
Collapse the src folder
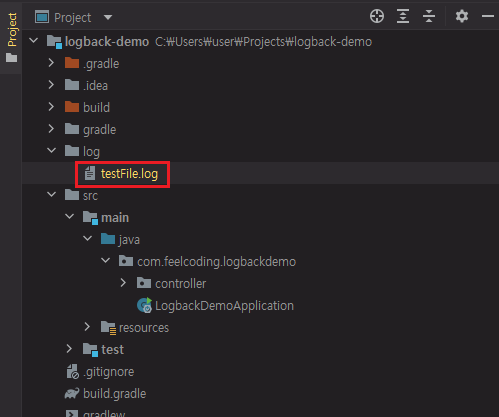[52, 195]
